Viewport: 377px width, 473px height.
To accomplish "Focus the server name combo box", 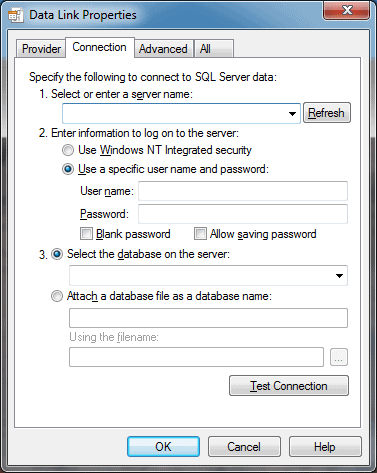I will 181,113.
